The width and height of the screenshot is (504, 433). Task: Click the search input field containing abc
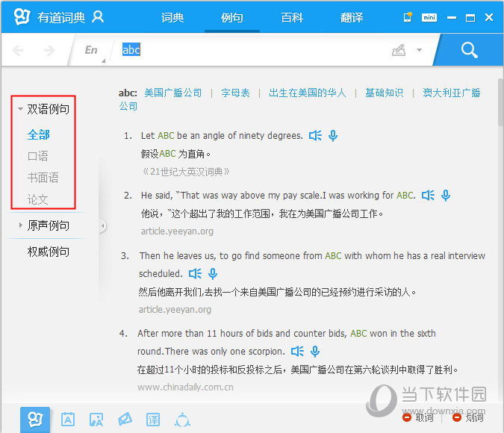(251, 50)
